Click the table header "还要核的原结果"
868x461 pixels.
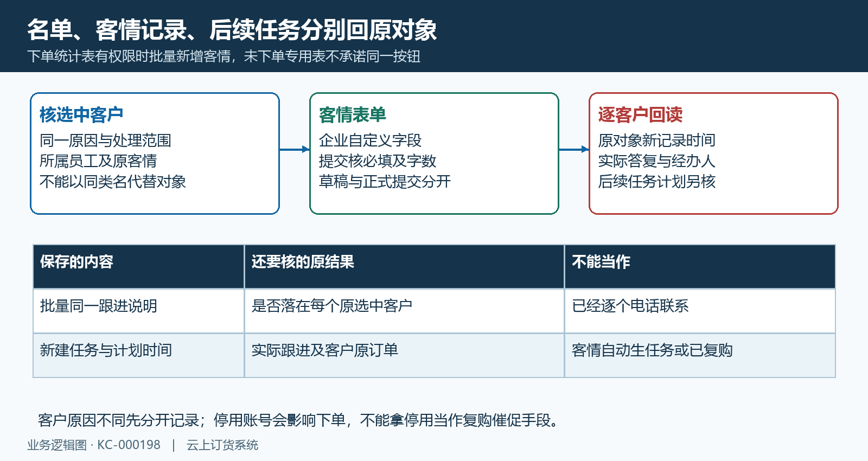pyautogui.click(x=405, y=267)
